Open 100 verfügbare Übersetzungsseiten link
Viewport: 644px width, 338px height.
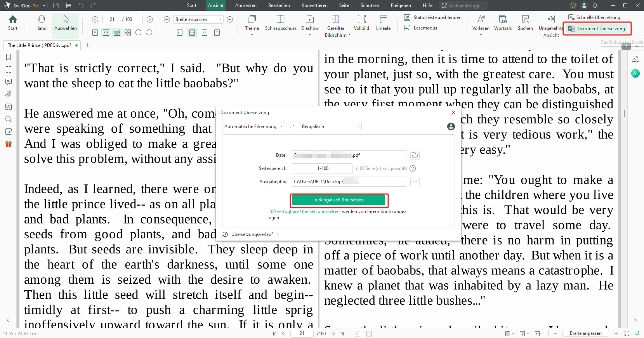tap(304, 211)
